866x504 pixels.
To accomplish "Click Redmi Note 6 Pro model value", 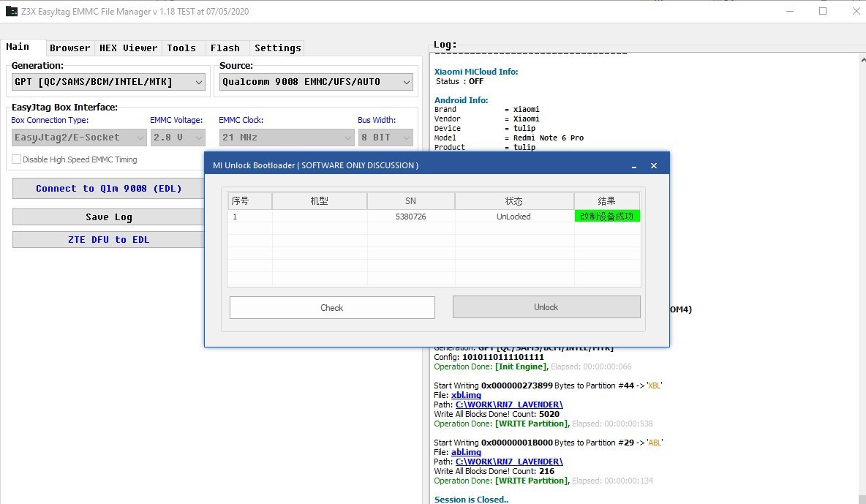I will 549,138.
